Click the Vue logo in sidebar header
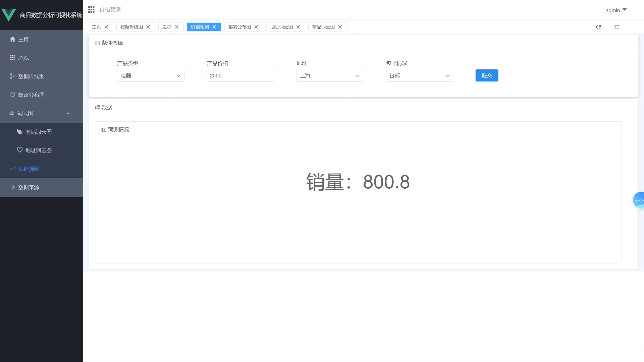 (8, 15)
